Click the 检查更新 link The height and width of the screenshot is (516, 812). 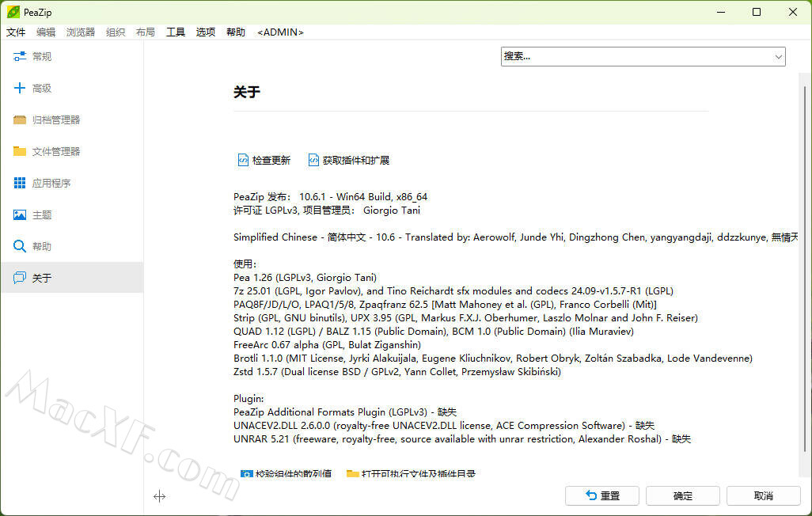pyautogui.click(x=271, y=160)
